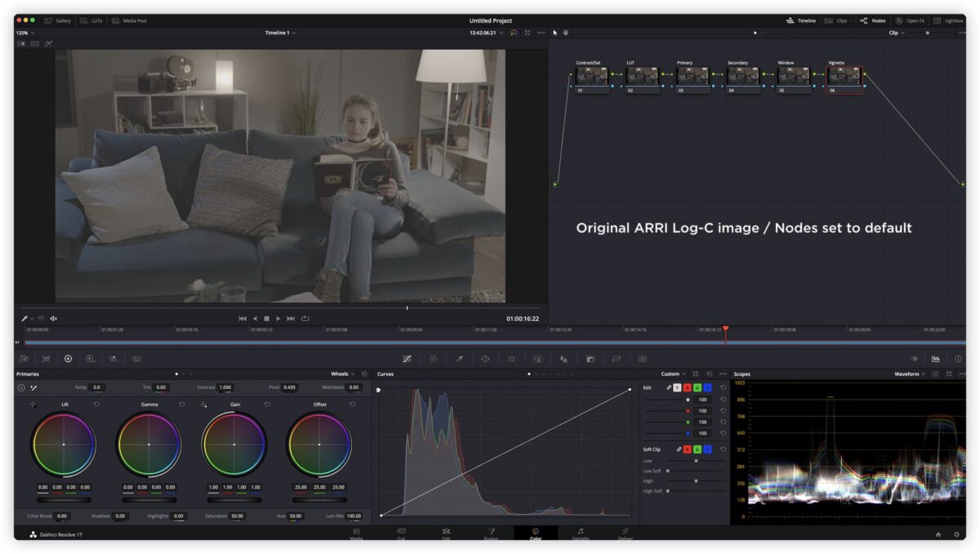Toggle the Y channel curve edit button
The height and width of the screenshot is (554, 980).
677,387
